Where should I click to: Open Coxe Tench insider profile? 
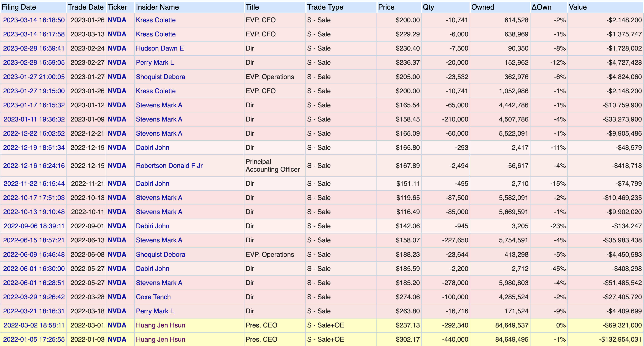(x=153, y=297)
